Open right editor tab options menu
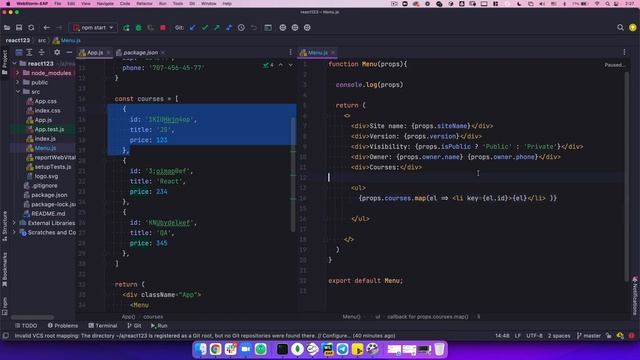Viewport: 640px width, 360px height. 624,52
